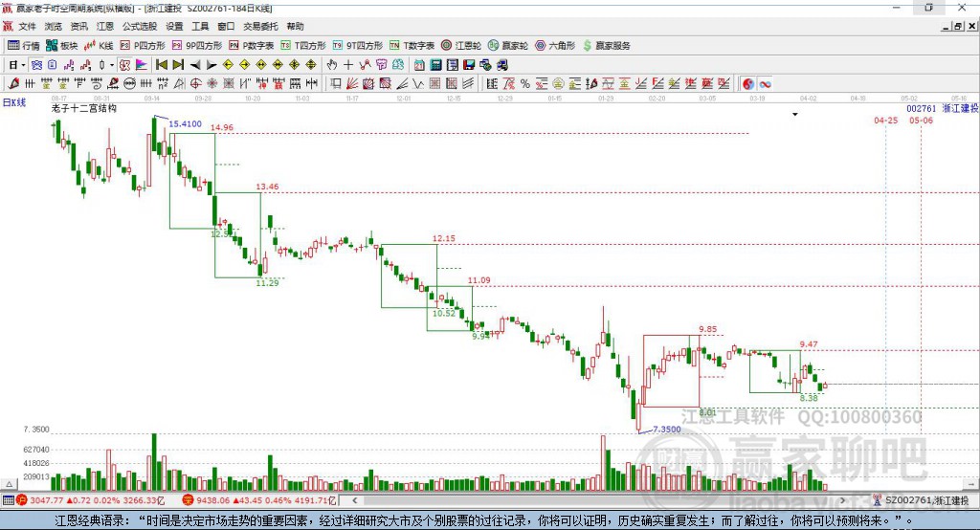Image resolution: width=980 pixels, height=530 pixels.
Task: Select the fan lines tool icon
Action: pos(352,84)
